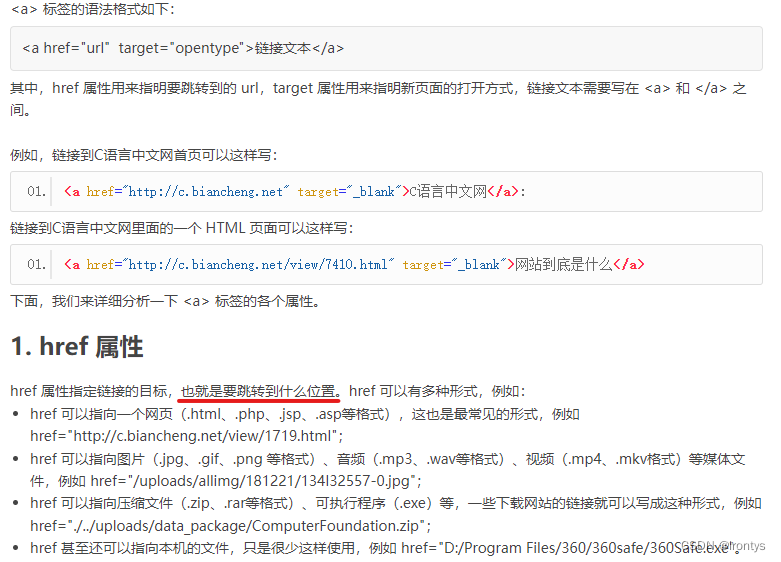Click paragraph starting 其中，href 属性用来指明

click(x=379, y=99)
